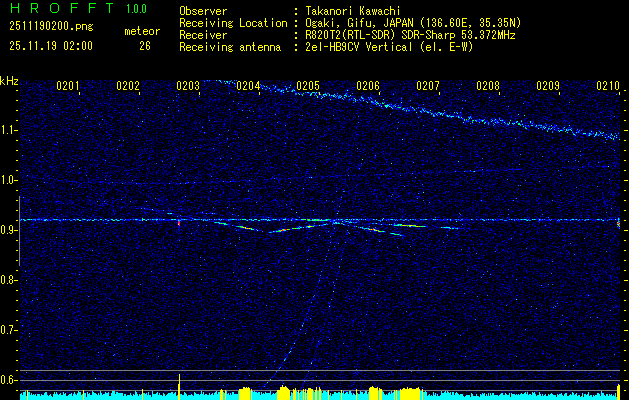This screenshot has height=400, width=629.
Task: Click the 0.7 frequency axis label
Action: click(x=9, y=330)
